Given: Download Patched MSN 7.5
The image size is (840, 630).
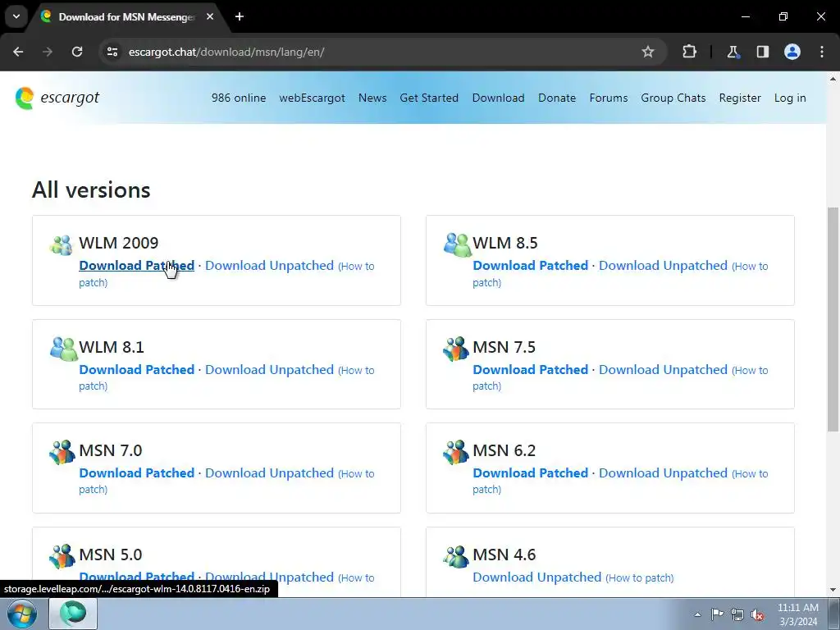Looking at the screenshot, I should point(531,370).
